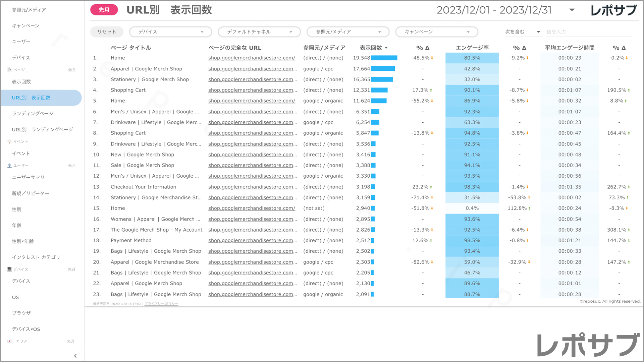Click the 表示回数 sort arrow in header

386,48
